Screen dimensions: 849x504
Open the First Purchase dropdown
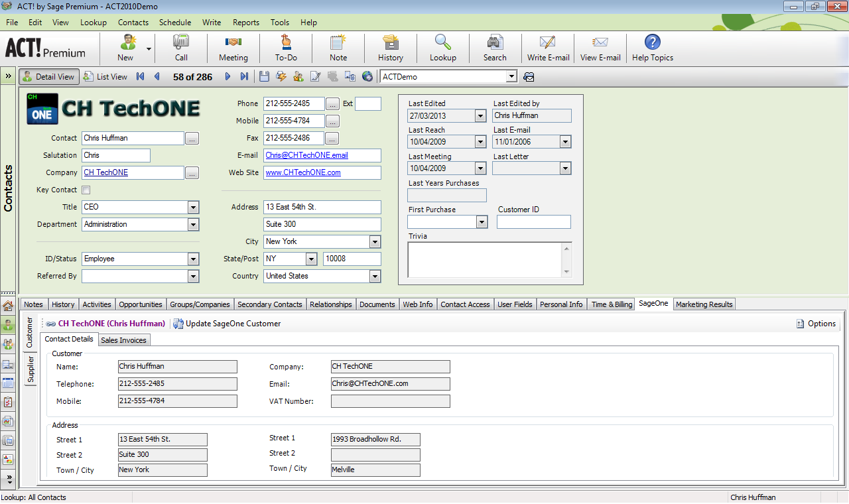pyautogui.click(x=482, y=222)
